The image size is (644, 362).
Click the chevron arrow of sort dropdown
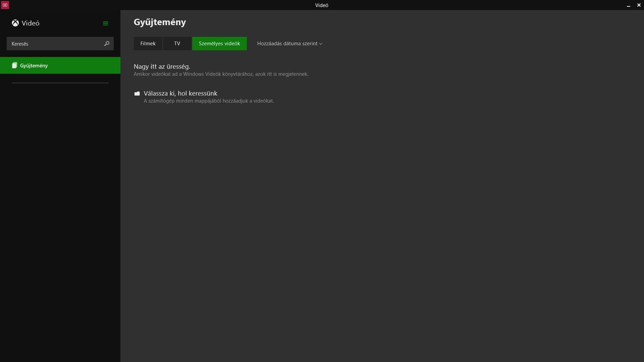click(x=321, y=44)
